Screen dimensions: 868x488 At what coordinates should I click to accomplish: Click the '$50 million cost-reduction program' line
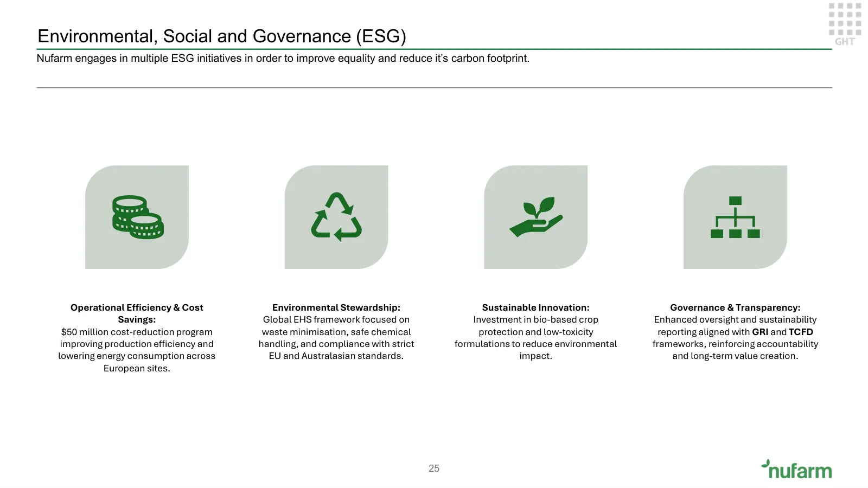[137, 332]
